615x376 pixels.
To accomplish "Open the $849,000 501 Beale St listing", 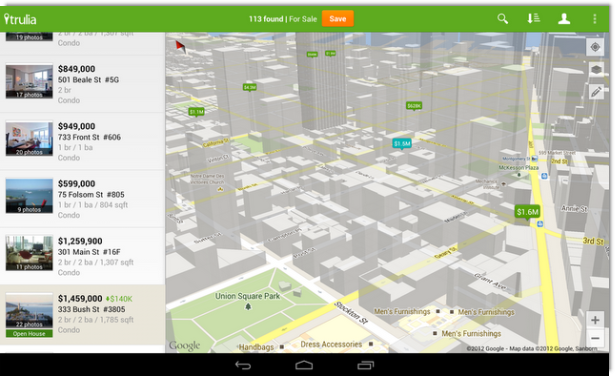I will tap(82, 84).
